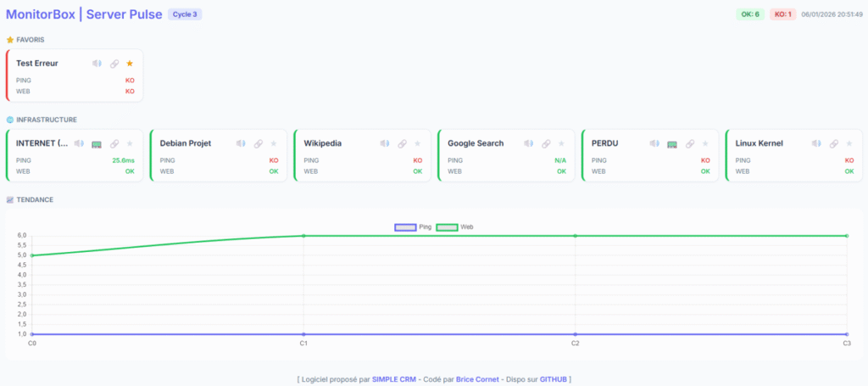Click the KO: 1 status badge
This screenshot has width=868, height=386.
(x=782, y=14)
